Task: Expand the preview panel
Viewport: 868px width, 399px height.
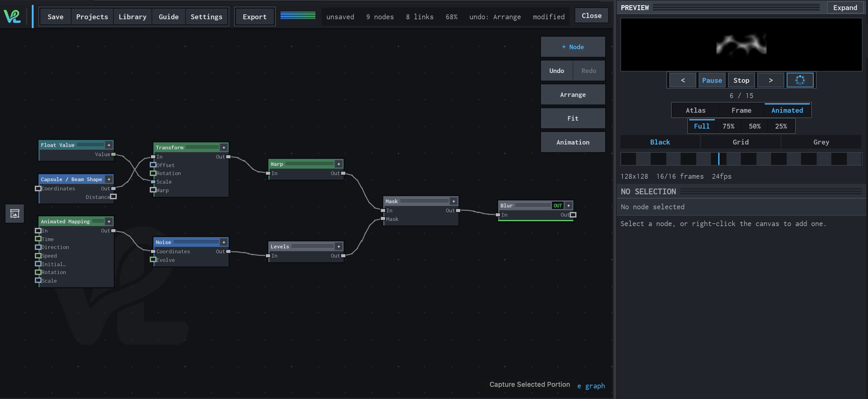Action: pyautogui.click(x=845, y=7)
